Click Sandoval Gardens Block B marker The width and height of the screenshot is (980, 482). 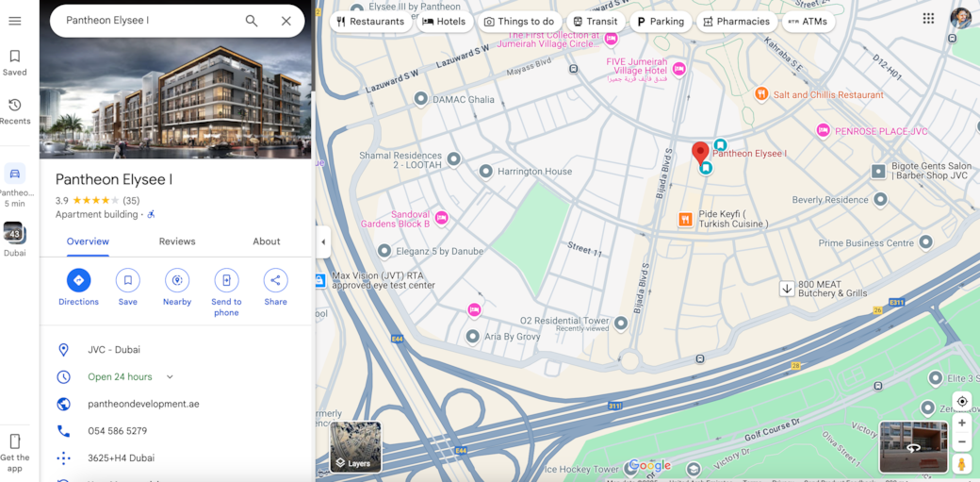[x=441, y=218]
